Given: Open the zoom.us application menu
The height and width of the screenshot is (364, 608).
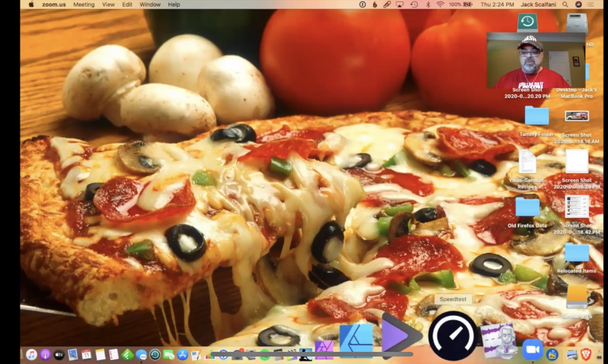Looking at the screenshot, I should click(54, 4).
